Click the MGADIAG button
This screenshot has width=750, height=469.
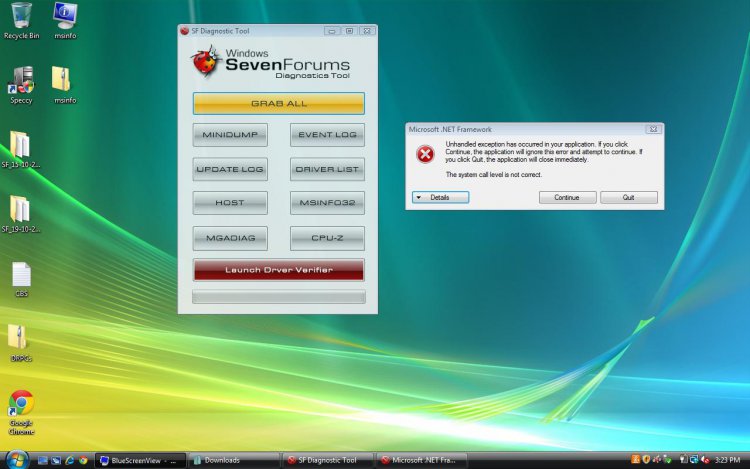pyautogui.click(x=230, y=238)
